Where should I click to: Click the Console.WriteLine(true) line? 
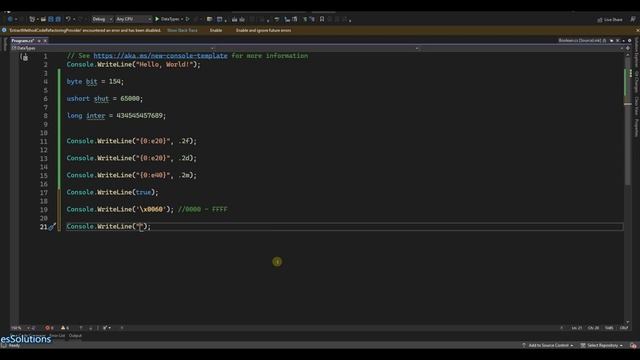113,192
